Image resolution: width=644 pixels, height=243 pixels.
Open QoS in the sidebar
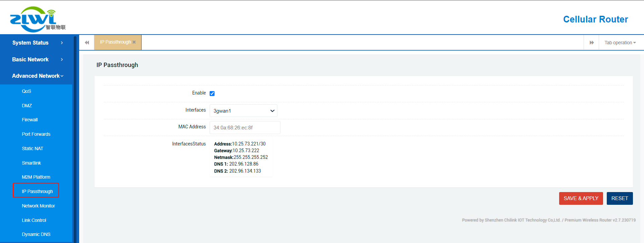pyautogui.click(x=26, y=91)
